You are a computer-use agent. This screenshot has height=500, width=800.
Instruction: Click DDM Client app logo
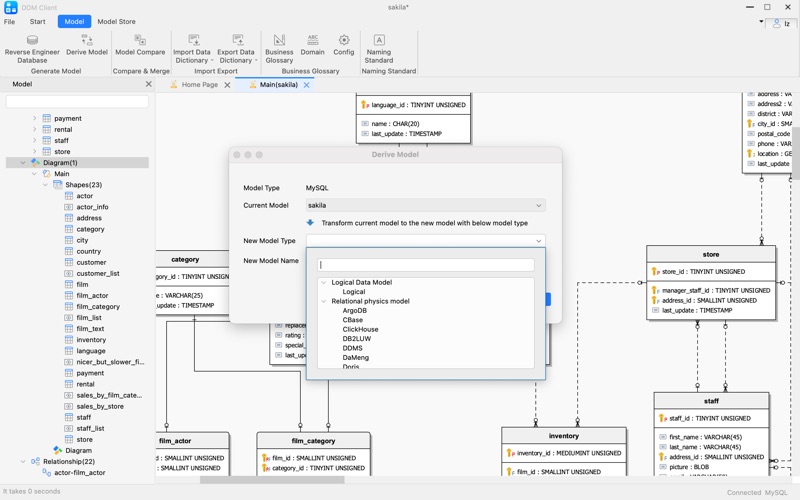tap(10, 7)
